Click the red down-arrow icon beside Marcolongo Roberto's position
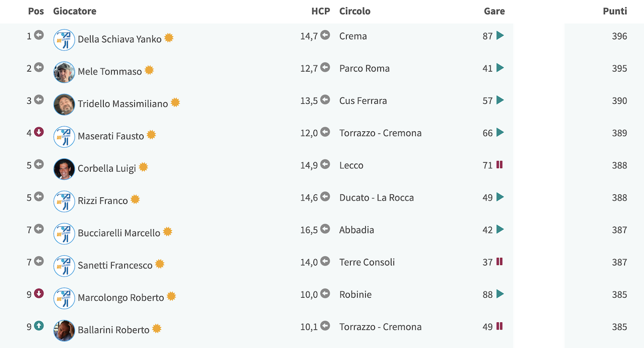The width and height of the screenshot is (644, 348). point(39,294)
